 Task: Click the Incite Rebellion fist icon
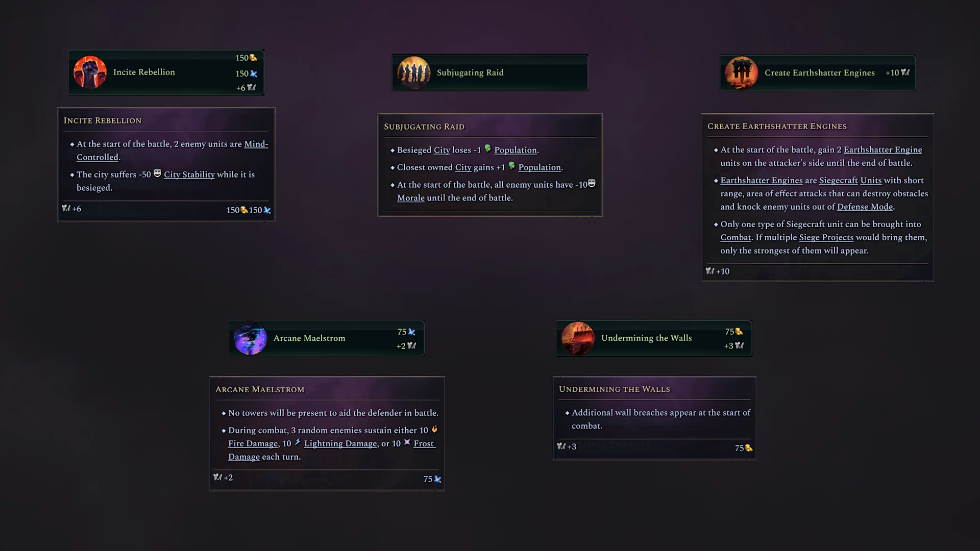[90, 72]
